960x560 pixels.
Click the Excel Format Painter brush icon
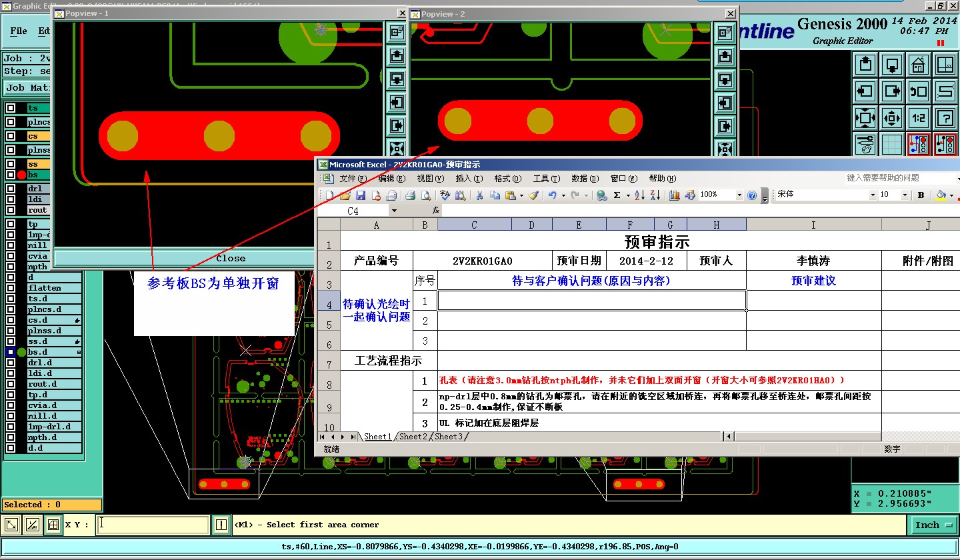[x=533, y=195]
